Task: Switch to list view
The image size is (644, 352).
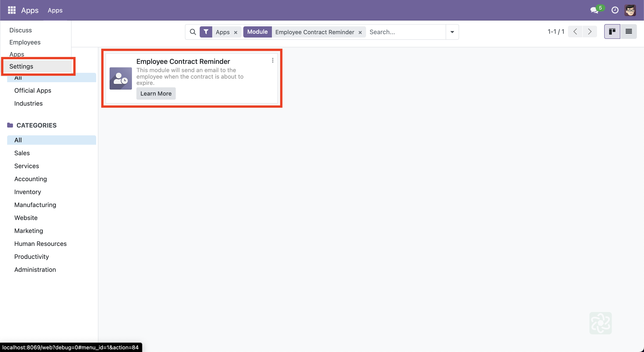Action: point(629,32)
